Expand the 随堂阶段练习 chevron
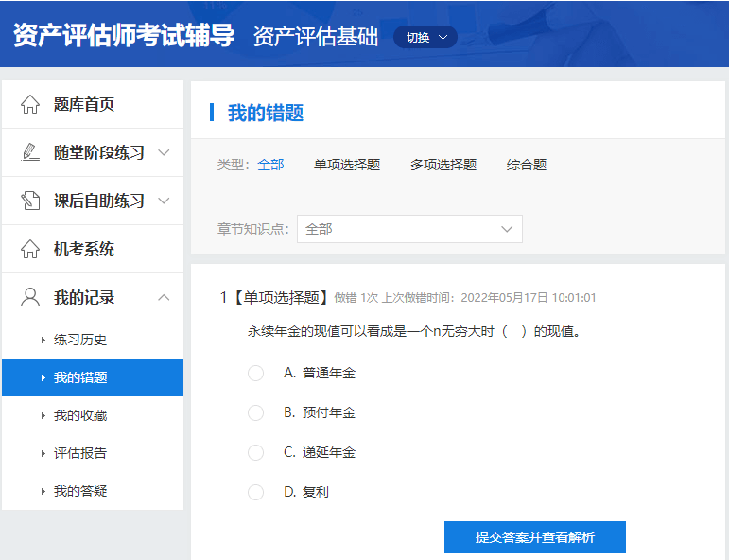 coord(164,152)
